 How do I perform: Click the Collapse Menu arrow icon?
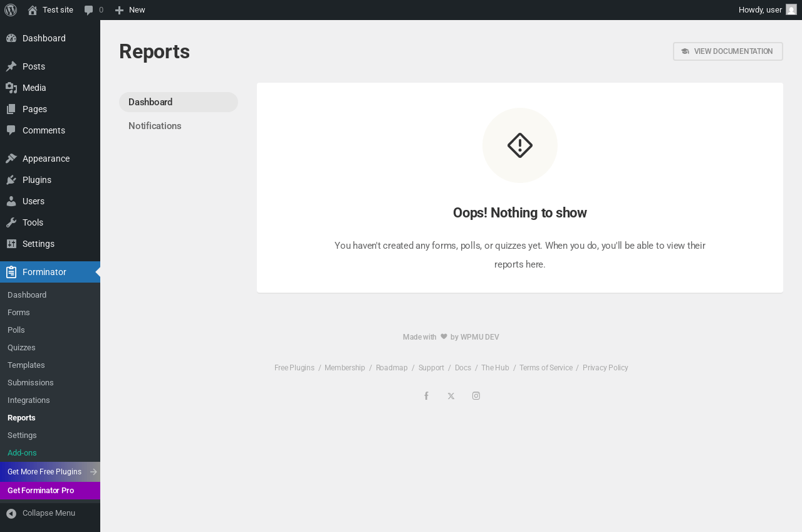point(11,514)
